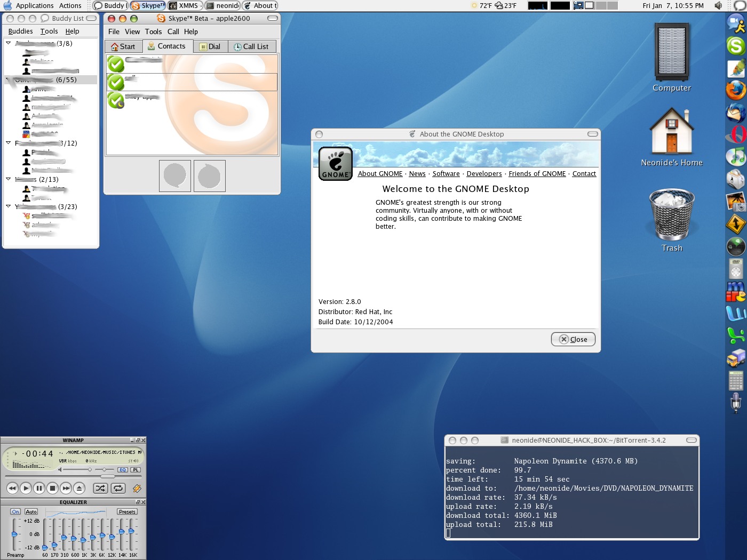Open the green Skype dock icon
Screen dimensions: 747x560
[x=736, y=46]
